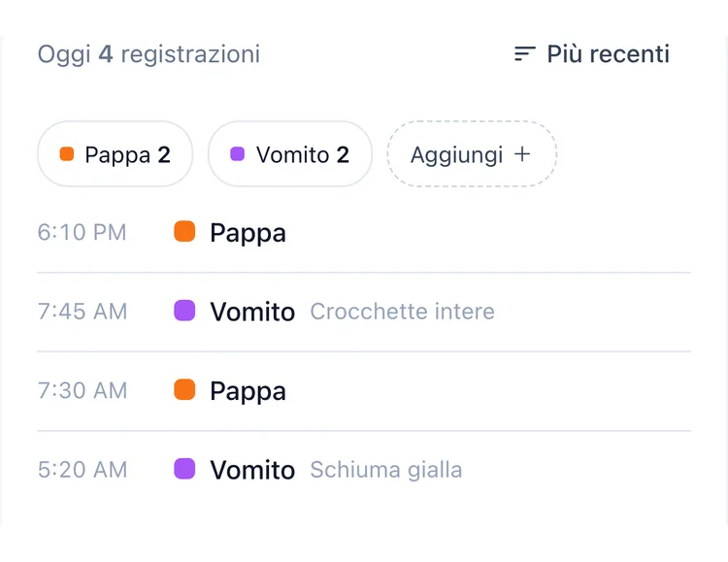The height and width of the screenshot is (562, 728).
Task: Click the 5:20 AM timestamp
Action: (83, 470)
